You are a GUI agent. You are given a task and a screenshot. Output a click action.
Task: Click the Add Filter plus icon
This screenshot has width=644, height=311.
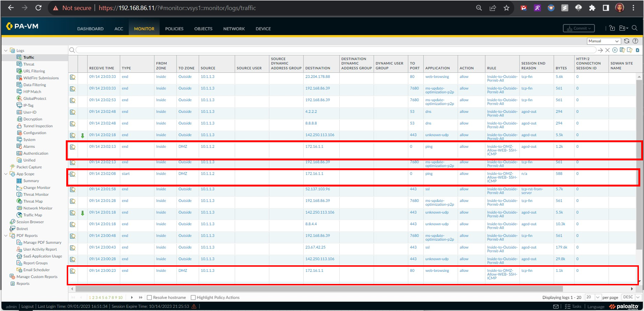click(615, 50)
